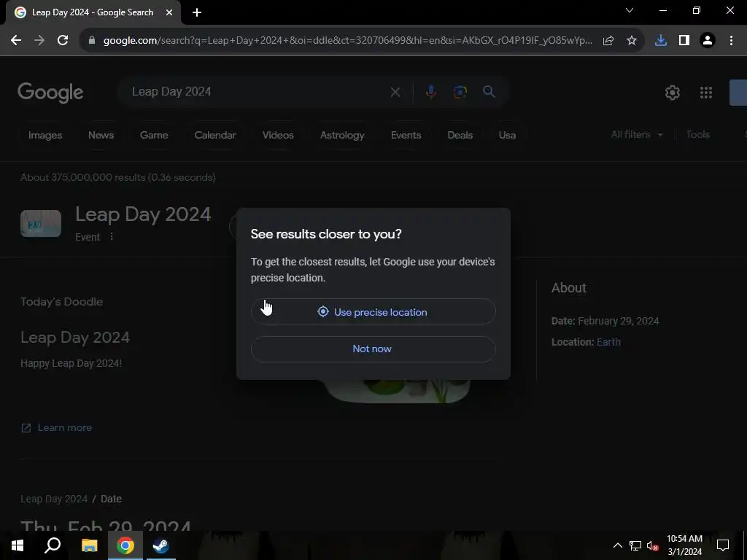Close the Leap Day 2024 browser tab
The height and width of the screenshot is (560, 747).
169,12
